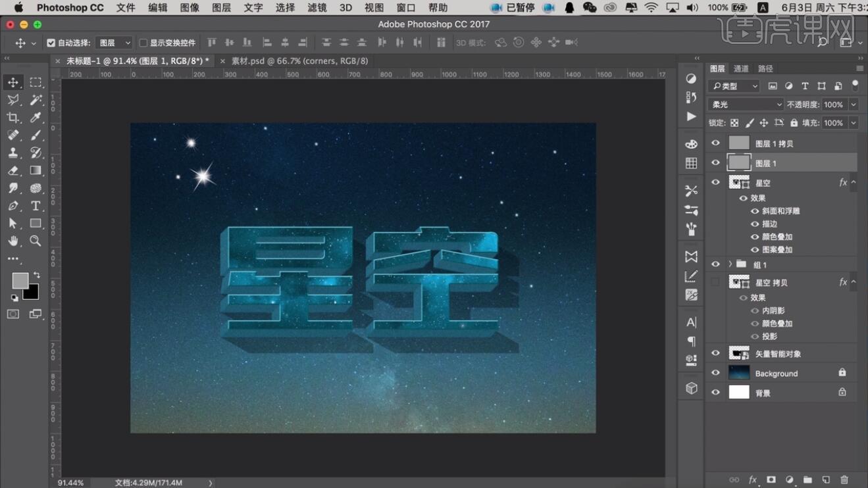Viewport: 868px width, 488px height.
Task: Delete the selected layer
Action: coord(844,480)
